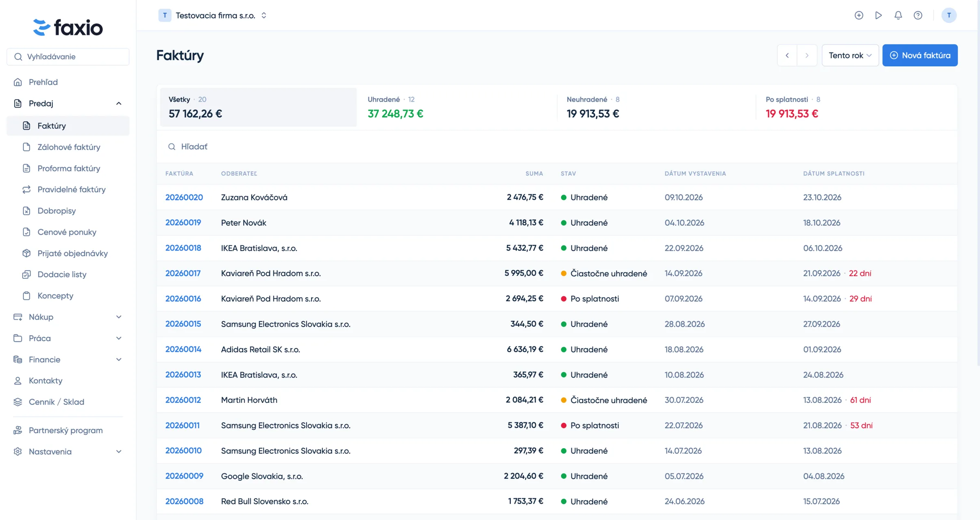Go to Prehľad dashboard

[68, 82]
